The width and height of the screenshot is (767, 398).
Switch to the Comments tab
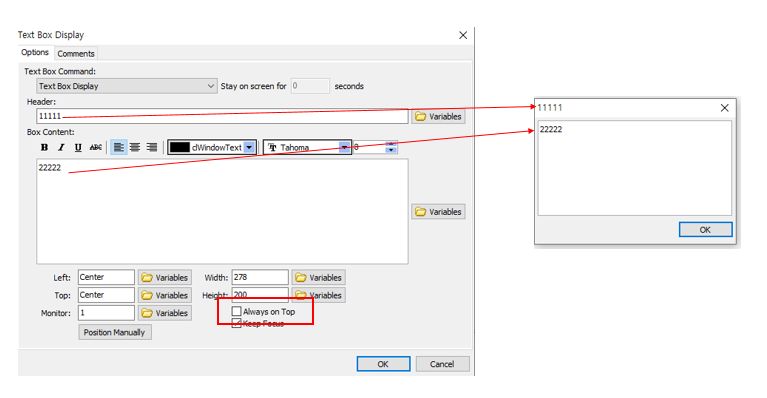(x=76, y=53)
